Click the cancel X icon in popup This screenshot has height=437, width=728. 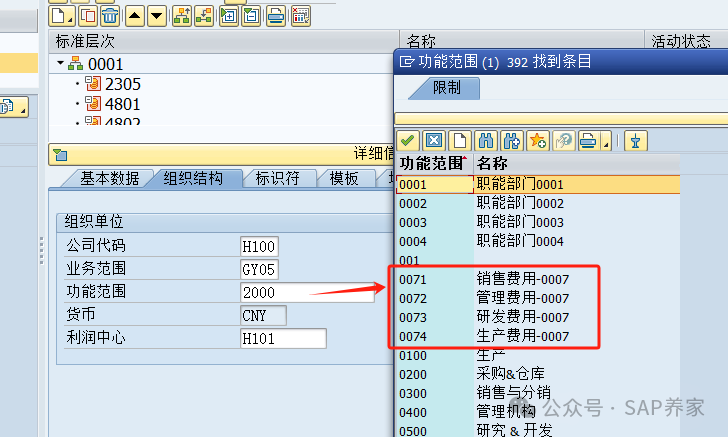click(x=434, y=140)
